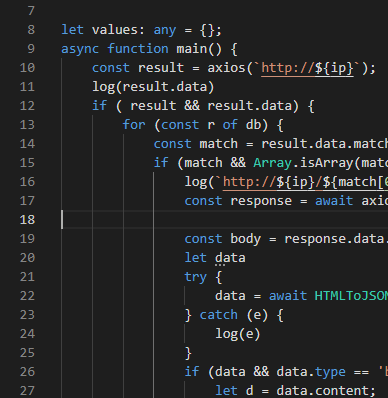
Task: Click line number 13 in the gutter
Action: [x=27, y=125]
